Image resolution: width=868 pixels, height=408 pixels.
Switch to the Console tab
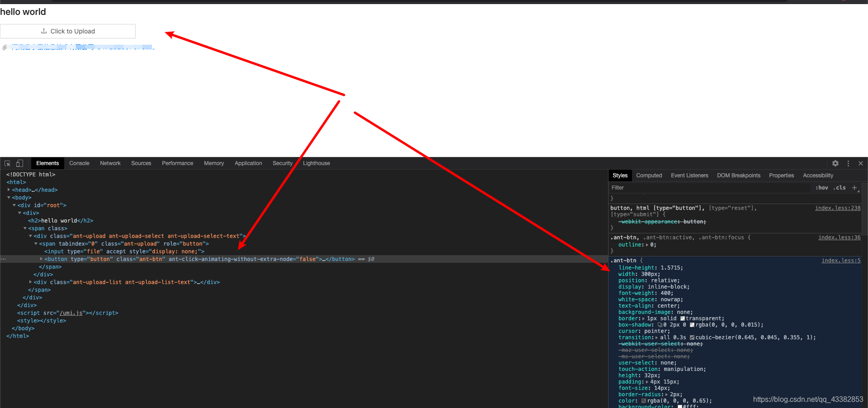click(79, 163)
